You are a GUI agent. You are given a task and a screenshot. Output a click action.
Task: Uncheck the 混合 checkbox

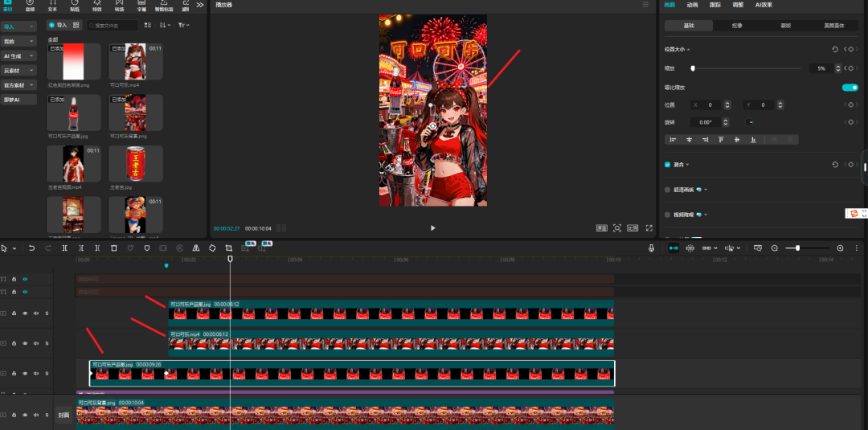coord(668,164)
